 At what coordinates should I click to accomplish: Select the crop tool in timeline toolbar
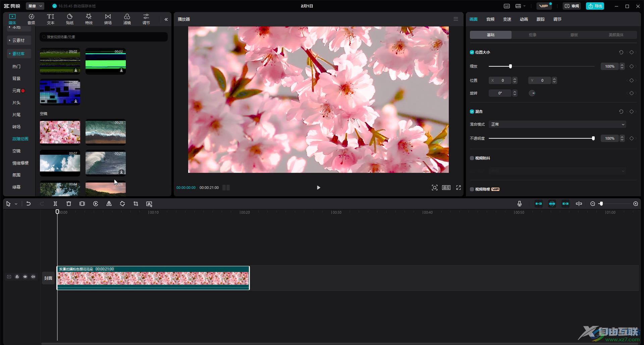[136, 204]
